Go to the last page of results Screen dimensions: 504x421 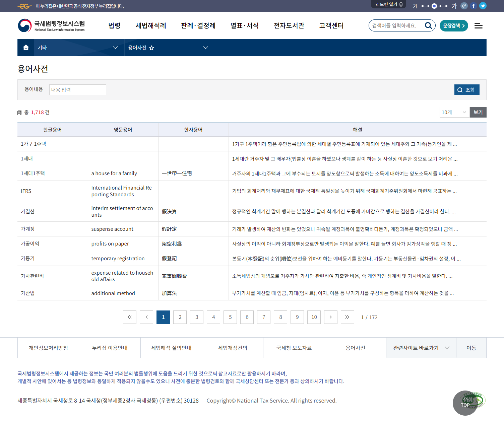click(x=347, y=317)
